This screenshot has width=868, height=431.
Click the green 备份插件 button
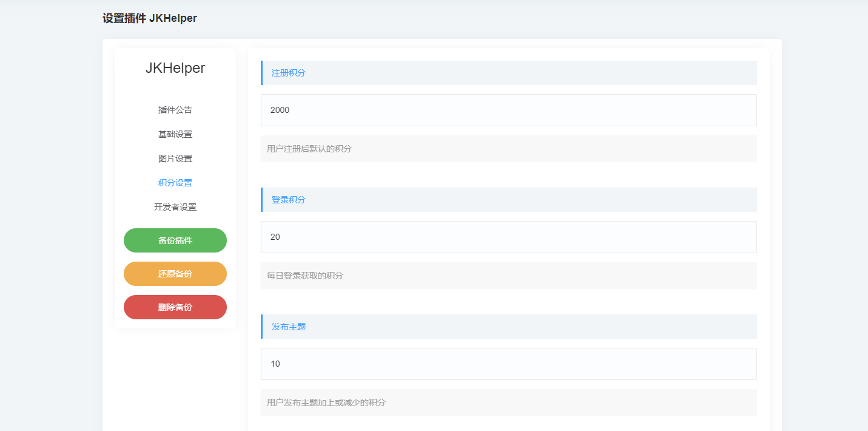[175, 240]
